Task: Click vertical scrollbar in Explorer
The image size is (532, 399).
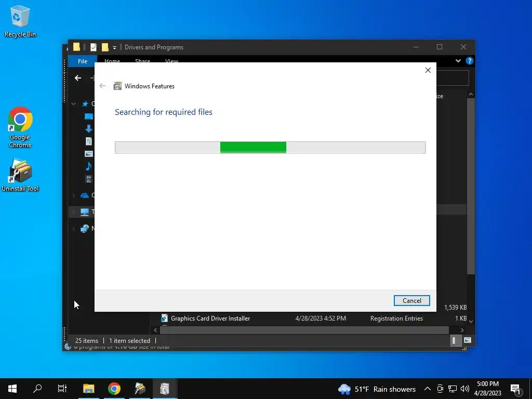Action: pyautogui.click(x=471, y=186)
